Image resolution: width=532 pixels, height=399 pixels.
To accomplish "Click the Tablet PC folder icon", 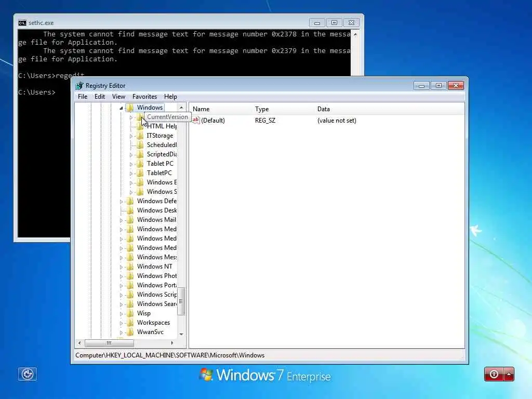I will pos(140,164).
